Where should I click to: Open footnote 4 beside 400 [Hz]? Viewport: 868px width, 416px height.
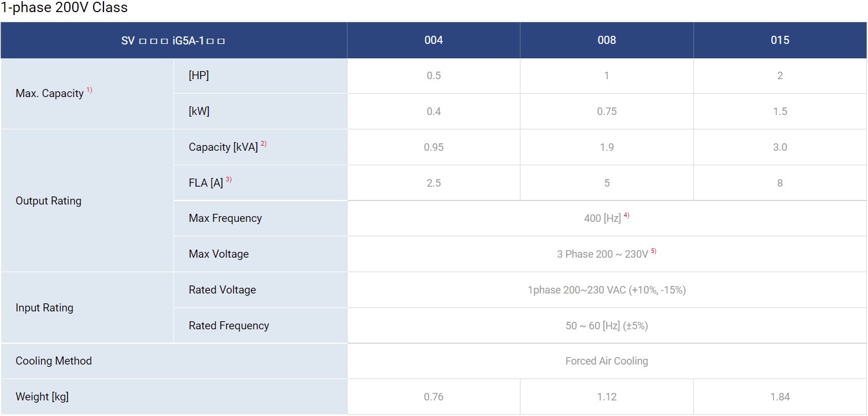click(626, 216)
